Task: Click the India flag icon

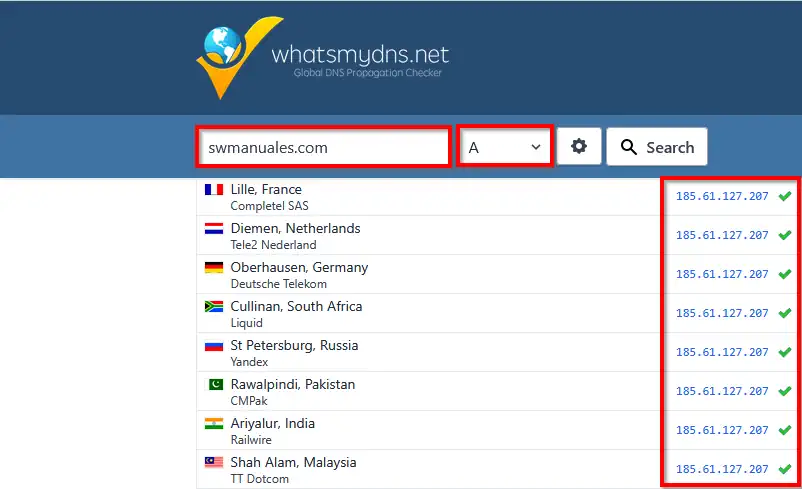Action: [214, 424]
